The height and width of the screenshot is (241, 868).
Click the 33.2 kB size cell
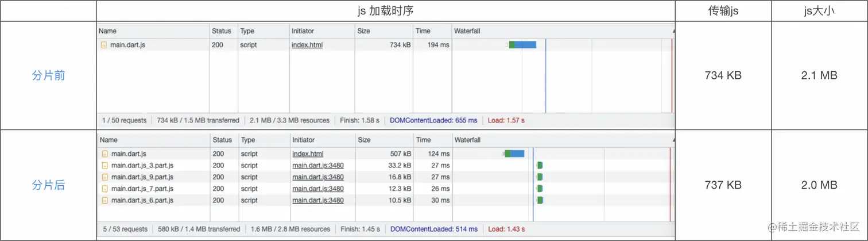coord(399,166)
